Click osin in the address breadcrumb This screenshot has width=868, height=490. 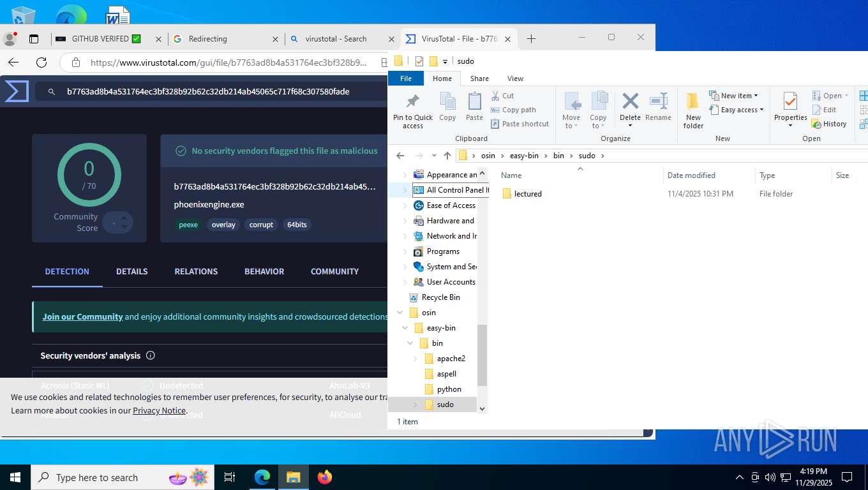pos(488,156)
